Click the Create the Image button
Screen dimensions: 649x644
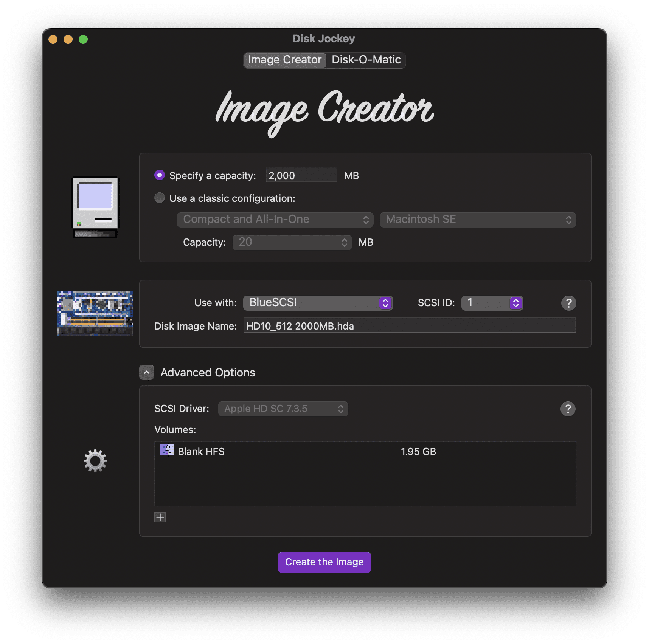(324, 562)
